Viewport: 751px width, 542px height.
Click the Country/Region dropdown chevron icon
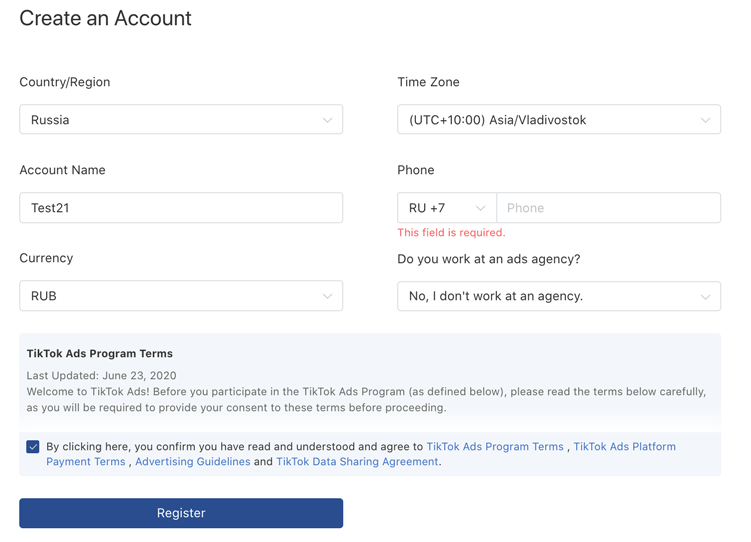pyautogui.click(x=327, y=120)
